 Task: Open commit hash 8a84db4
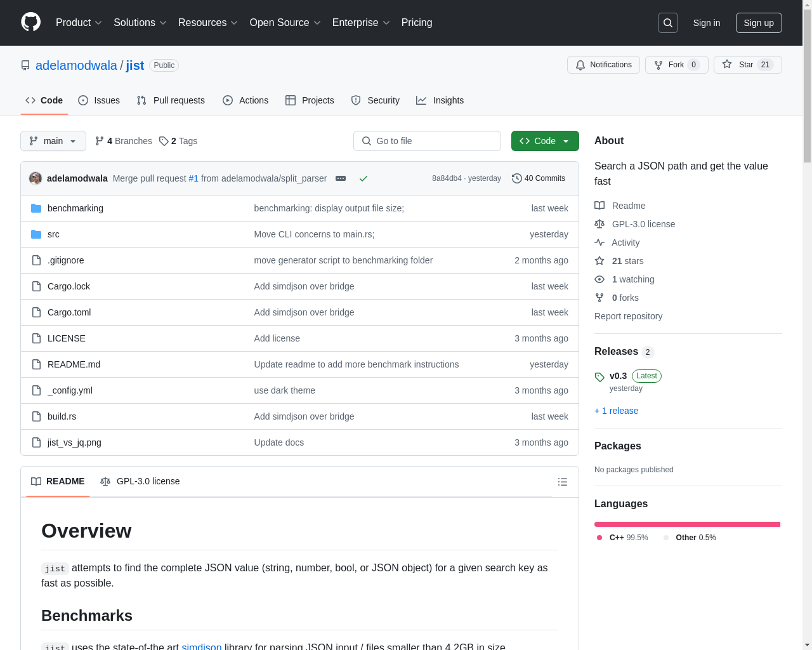pyautogui.click(x=447, y=178)
